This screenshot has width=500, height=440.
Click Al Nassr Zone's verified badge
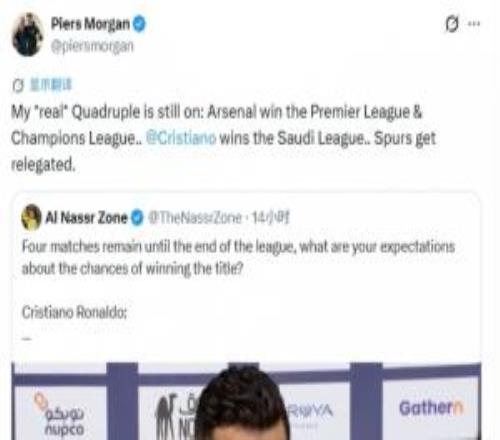(137, 218)
